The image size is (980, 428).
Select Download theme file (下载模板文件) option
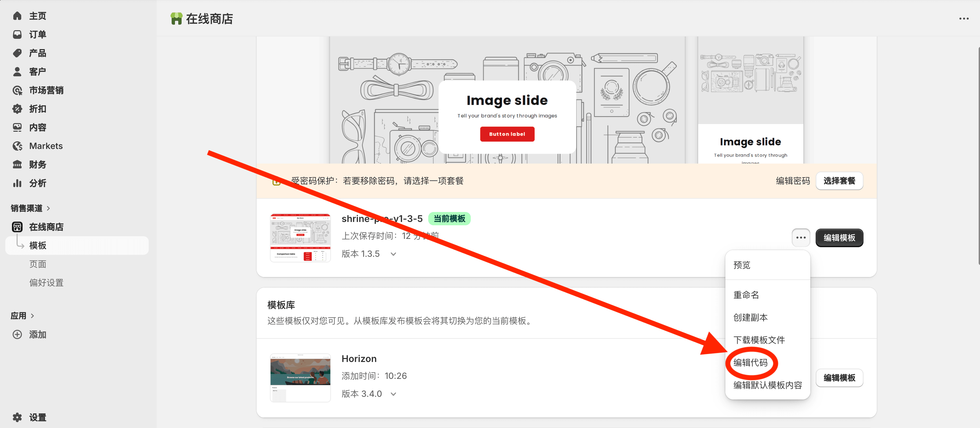click(x=759, y=340)
